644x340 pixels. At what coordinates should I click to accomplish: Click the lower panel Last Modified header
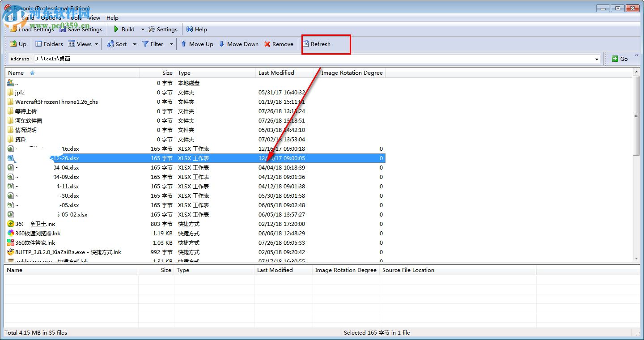tap(283, 270)
